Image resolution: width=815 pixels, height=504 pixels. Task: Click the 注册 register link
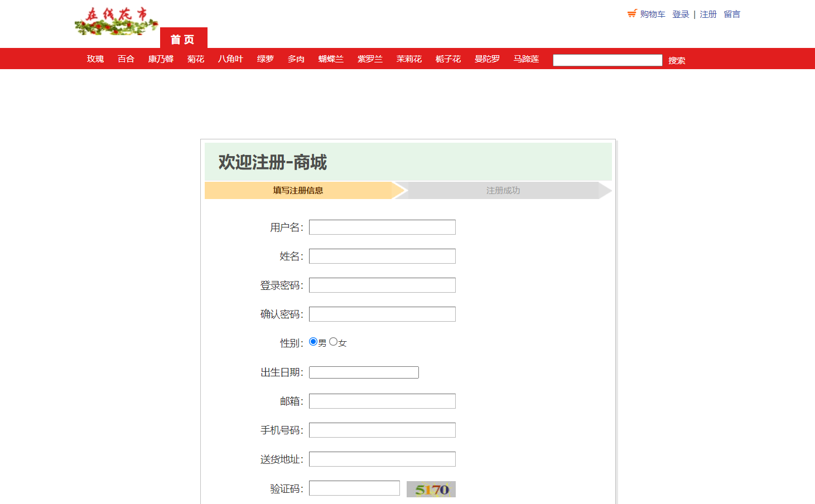click(x=708, y=14)
